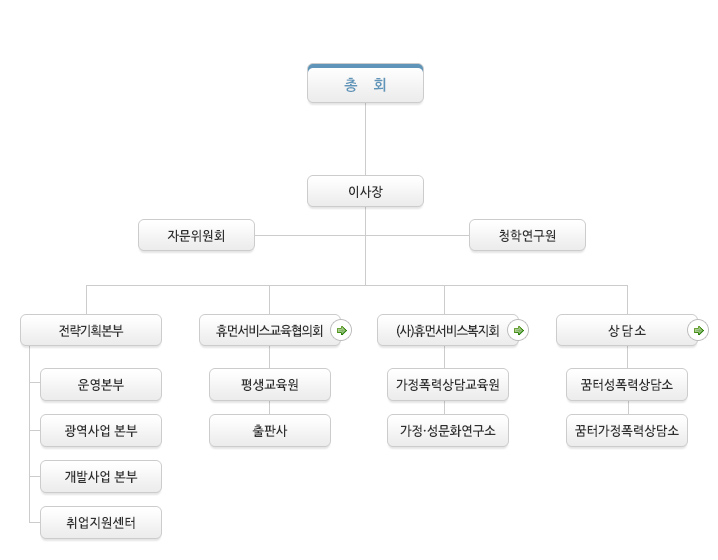
Task: Open the 청학연구원 box
Action: [527, 236]
